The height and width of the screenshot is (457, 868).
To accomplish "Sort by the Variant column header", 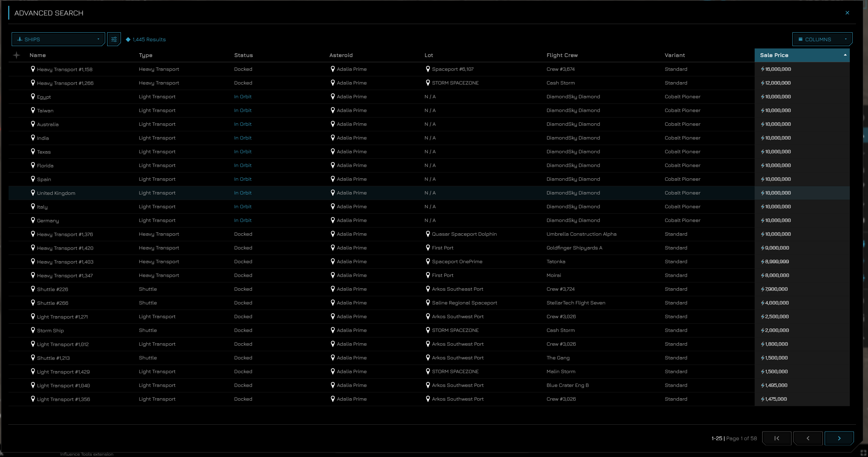I will [x=675, y=55].
